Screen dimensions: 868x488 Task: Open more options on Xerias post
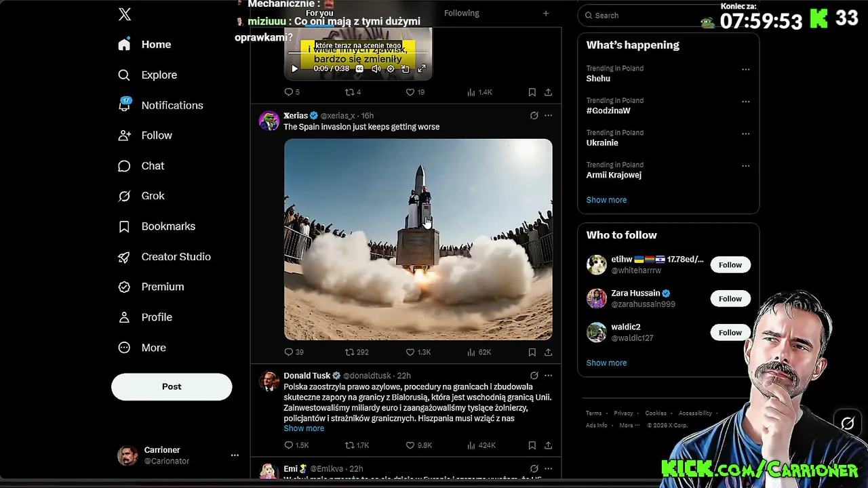548,116
